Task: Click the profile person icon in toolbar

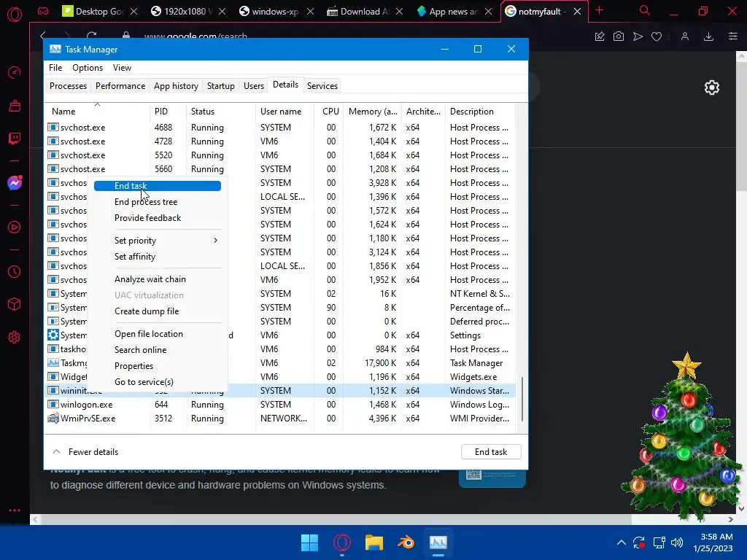Action: pos(684,36)
